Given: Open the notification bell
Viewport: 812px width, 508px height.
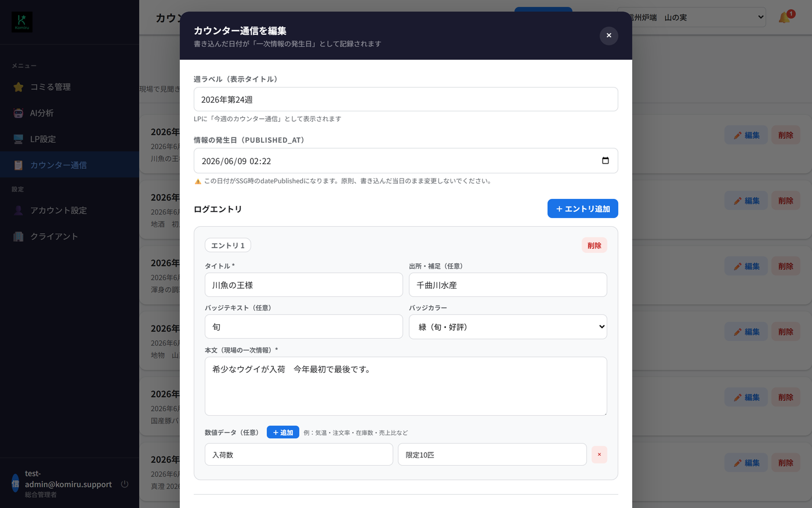Looking at the screenshot, I should (x=785, y=17).
